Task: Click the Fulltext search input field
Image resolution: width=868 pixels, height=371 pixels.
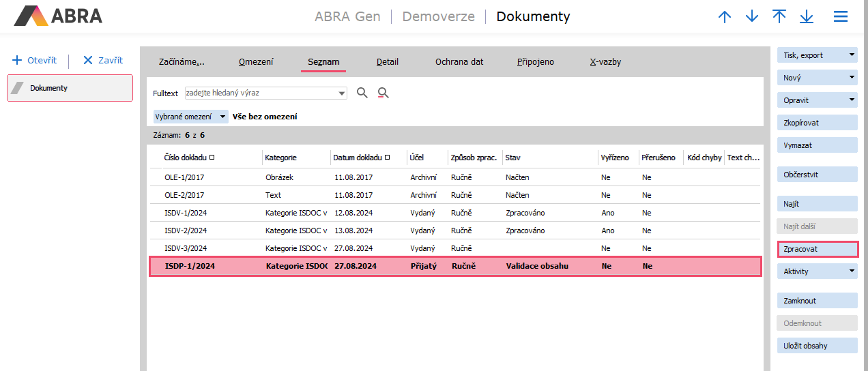Action: point(260,93)
